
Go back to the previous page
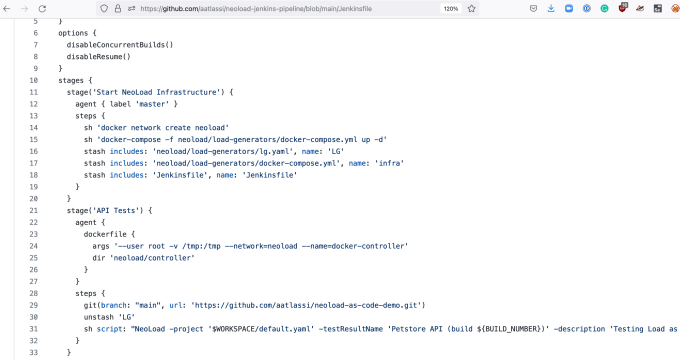point(7,9)
